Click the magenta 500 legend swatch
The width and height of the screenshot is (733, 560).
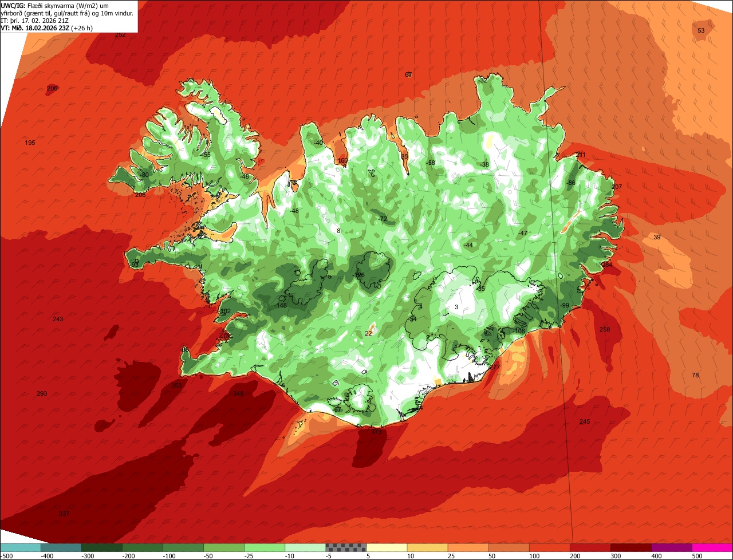coord(712,547)
